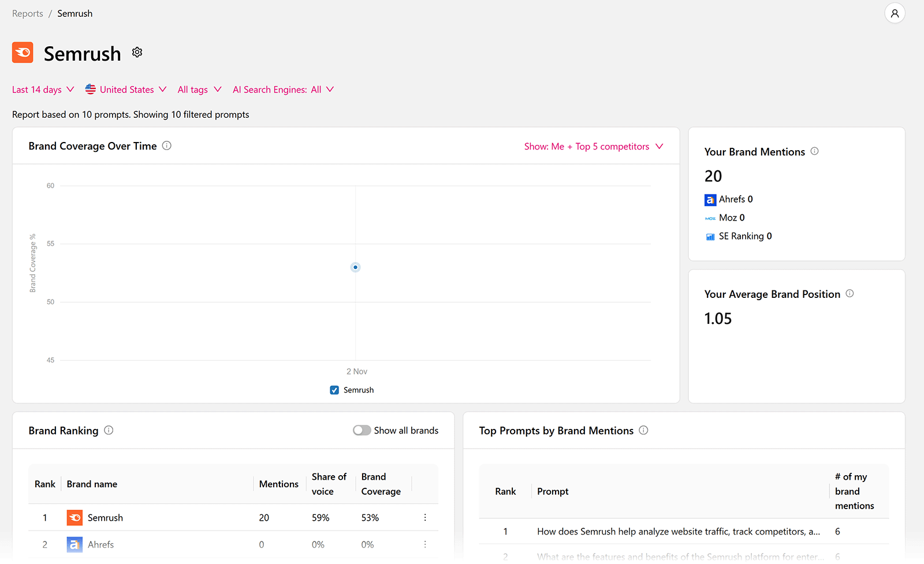Click the data point on the coverage chart
Image resolution: width=924 pixels, height=564 pixels.
tap(355, 267)
